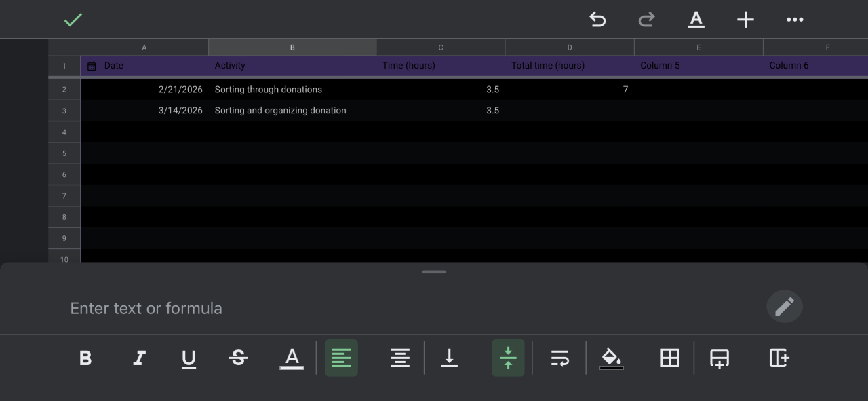
Task: Select the Column 5 header cell
Action: (698, 66)
